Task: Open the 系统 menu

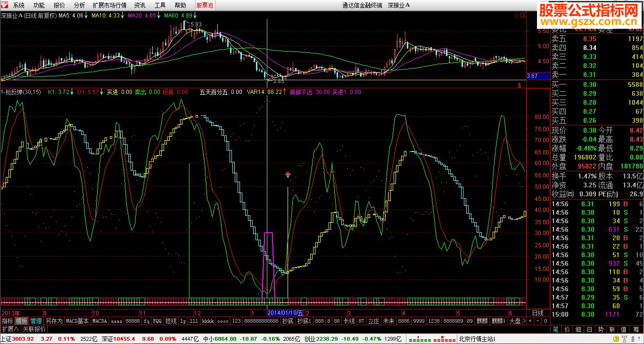Action: pos(19,5)
